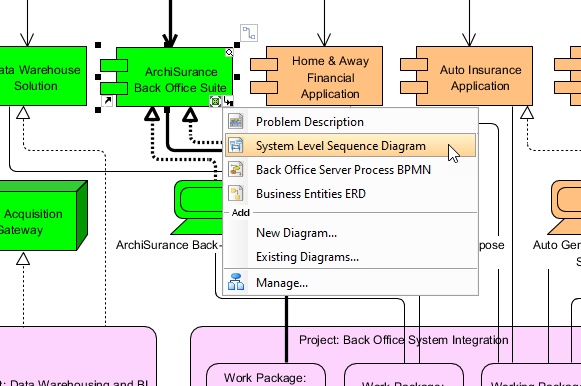Select System Level Sequence Diagram entry
The width and height of the screenshot is (581, 386).
(x=350, y=145)
